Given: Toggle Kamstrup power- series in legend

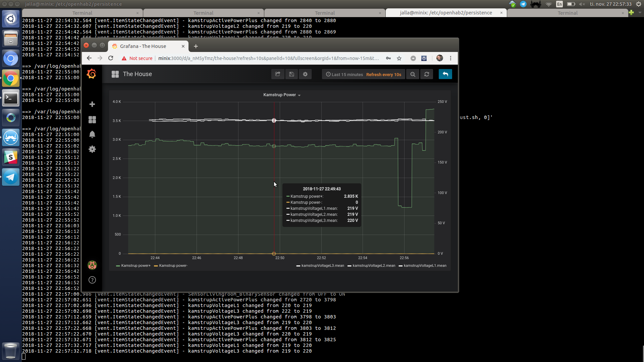Looking at the screenshot, I should (173, 266).
